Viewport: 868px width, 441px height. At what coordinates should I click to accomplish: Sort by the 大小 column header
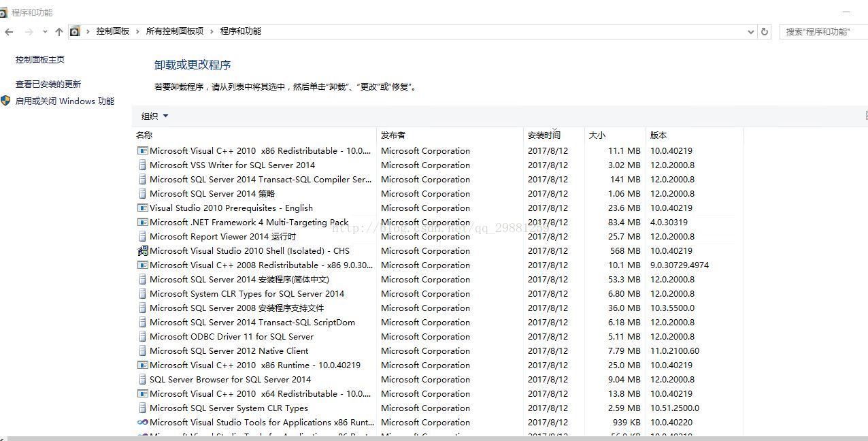coord(615,135)
